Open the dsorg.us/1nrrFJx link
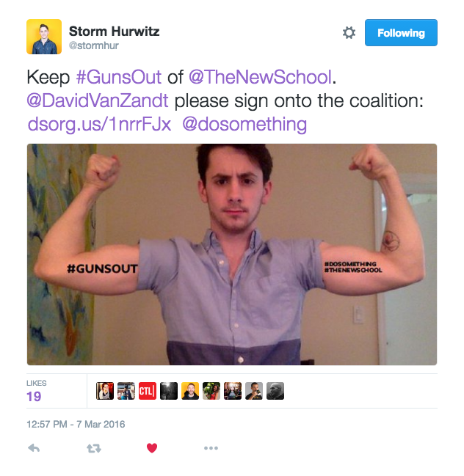464x476 pixels. pos(99,125)
